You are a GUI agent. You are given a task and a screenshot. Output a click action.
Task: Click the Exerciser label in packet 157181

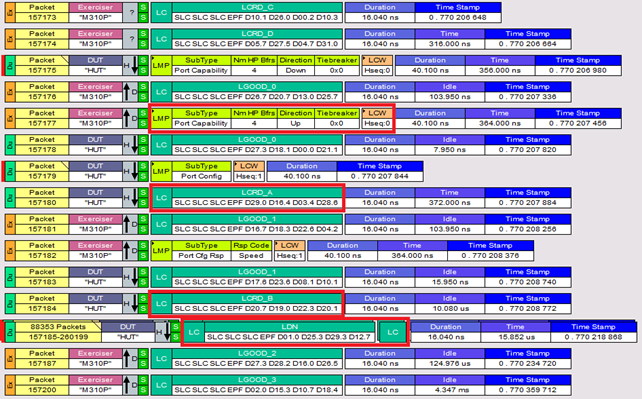tap(95, 219)
